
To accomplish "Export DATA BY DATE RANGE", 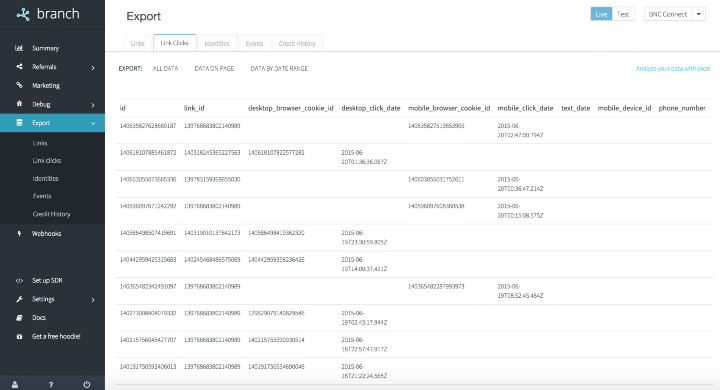I will tap(279, 68).
